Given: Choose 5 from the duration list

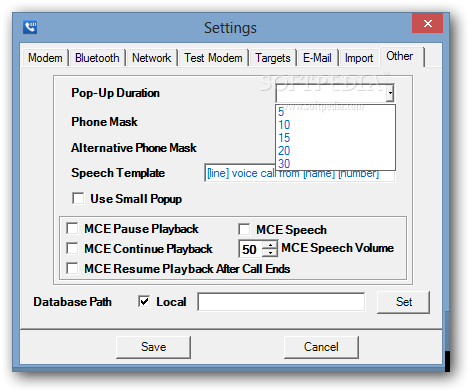Looking at the screenshot, I should click(x=336, y=112).
